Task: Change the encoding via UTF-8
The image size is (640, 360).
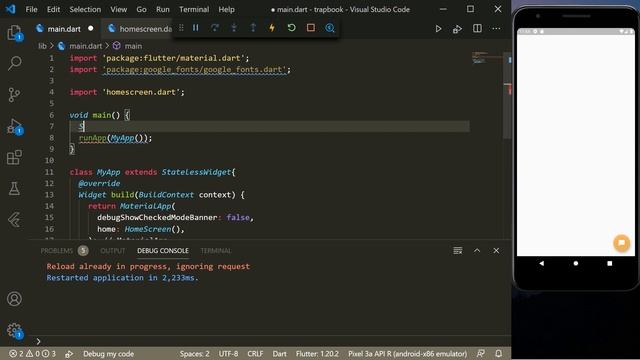Action: pyautogui.click(x=228, y=354)
